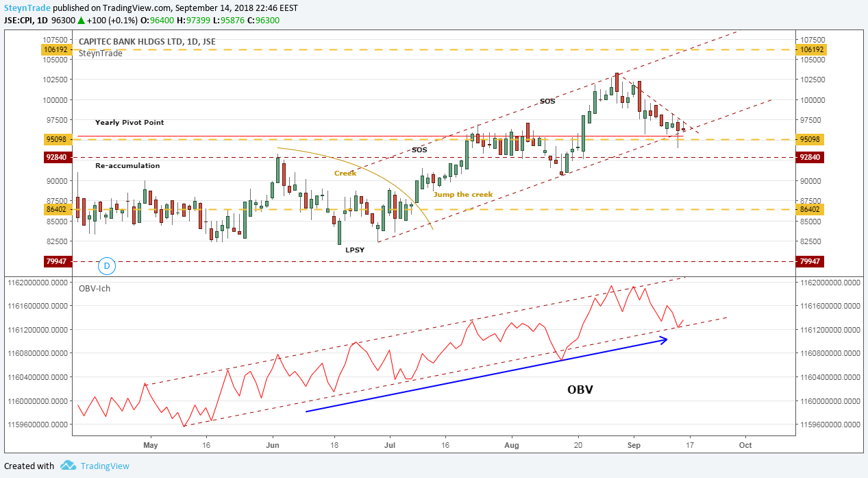Click the C:96300 close value in header
The width and height of the screenshot is (868, 478).
264,20
